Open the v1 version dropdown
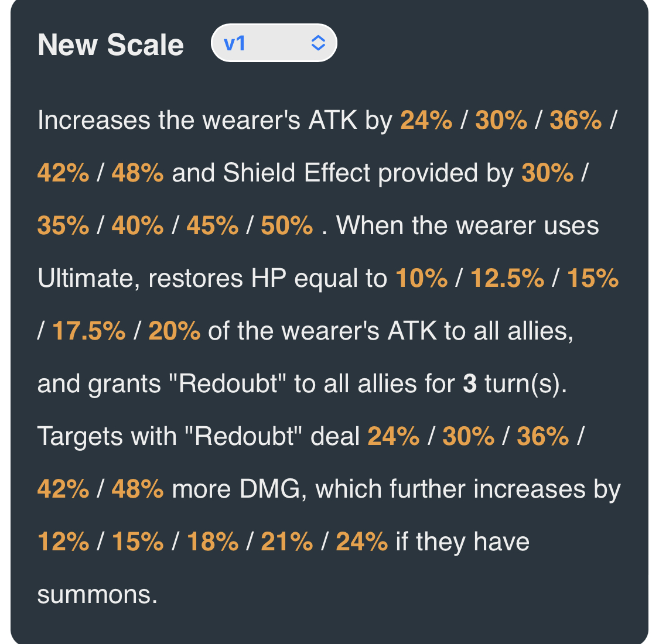 click(x=274, y=43)
